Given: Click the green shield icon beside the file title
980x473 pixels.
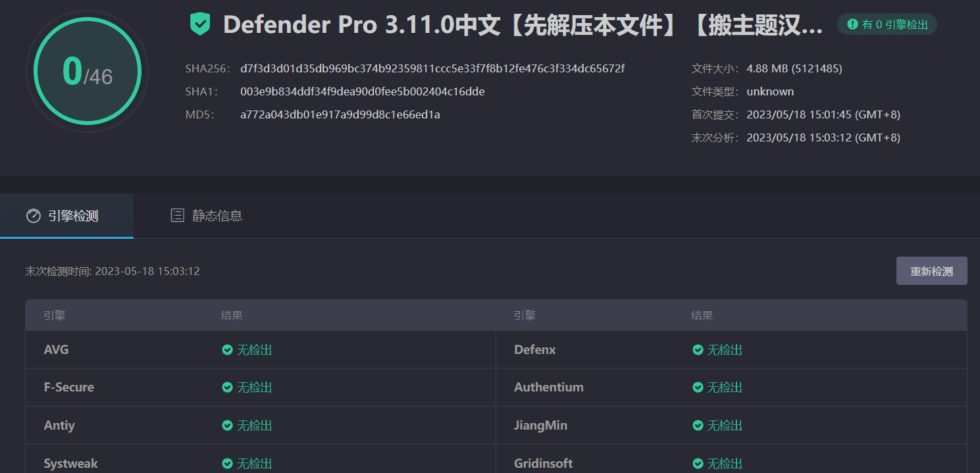Looking at the screenshot, I should (x=200, y=24).
